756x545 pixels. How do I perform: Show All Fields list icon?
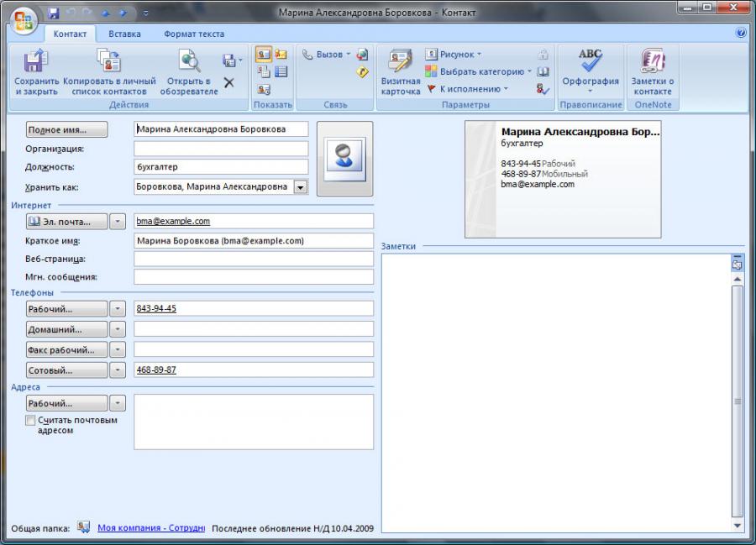click(281, 72)
